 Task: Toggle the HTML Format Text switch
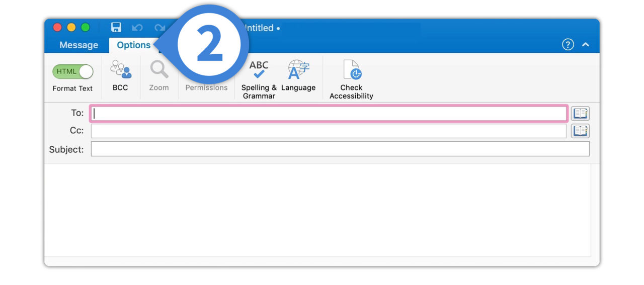(x=72, y=71)
